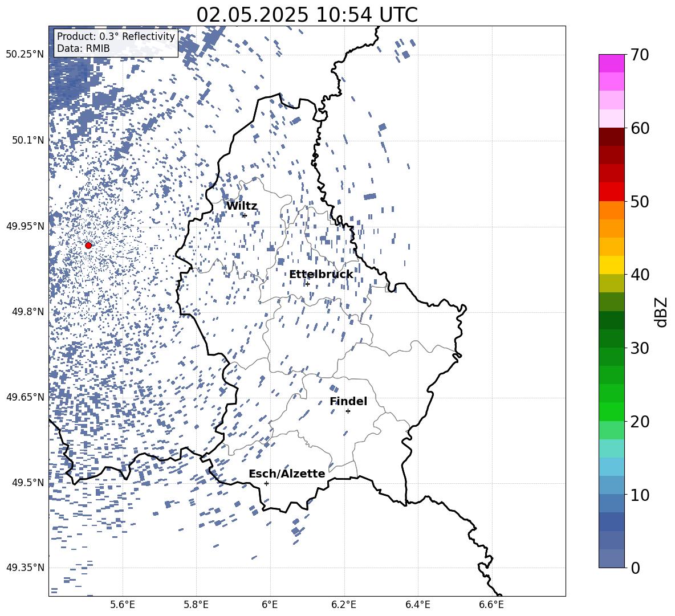
Task: Click the 60 colorbar tick label
Action: (640, 128)
